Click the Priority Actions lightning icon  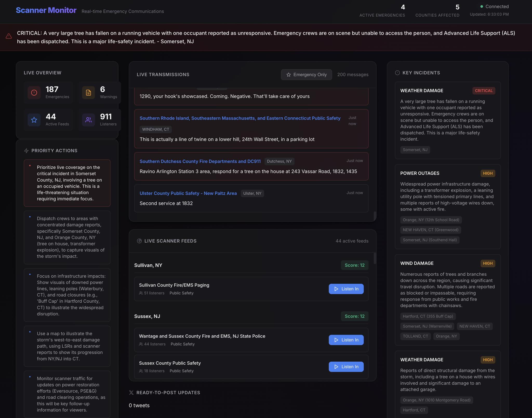point(26,151)
